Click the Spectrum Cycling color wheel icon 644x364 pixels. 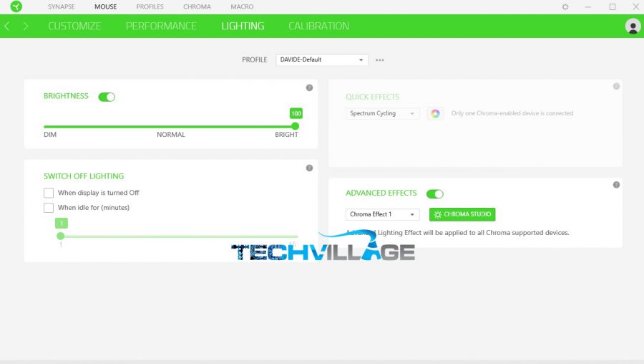pos(435,113)
